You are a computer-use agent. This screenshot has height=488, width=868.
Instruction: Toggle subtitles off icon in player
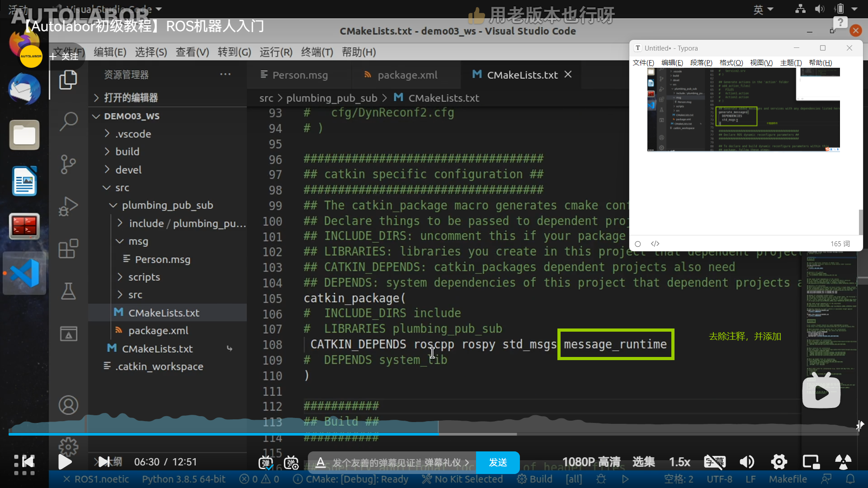point(714,462)
